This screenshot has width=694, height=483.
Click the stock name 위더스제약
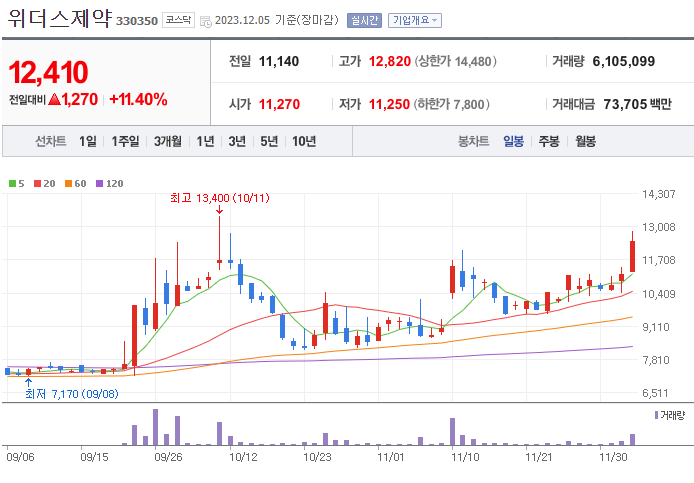59,19
